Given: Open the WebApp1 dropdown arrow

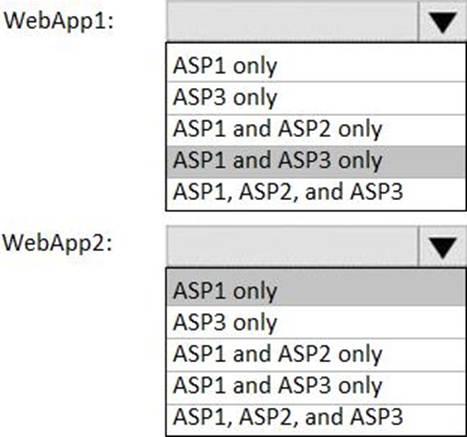Looking at the screenshot, I should point(442,21).
